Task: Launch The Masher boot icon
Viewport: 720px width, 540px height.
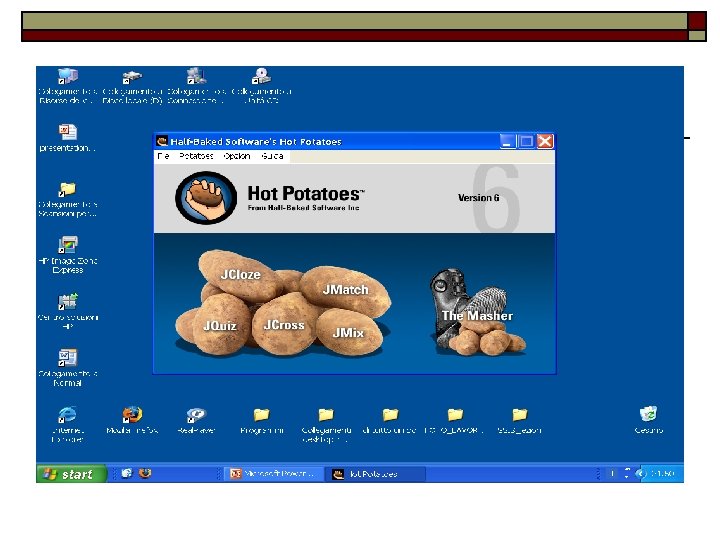Action: pos(478,312)
